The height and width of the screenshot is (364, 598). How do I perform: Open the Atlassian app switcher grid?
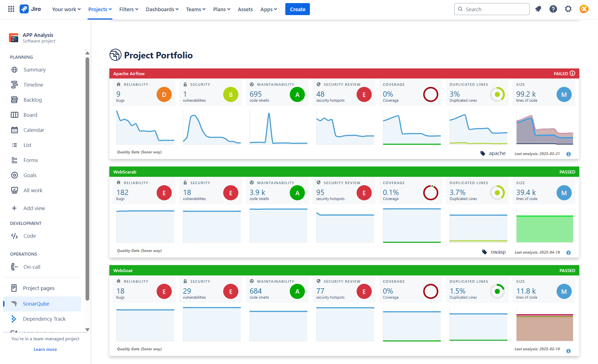[x=11, y=9]
